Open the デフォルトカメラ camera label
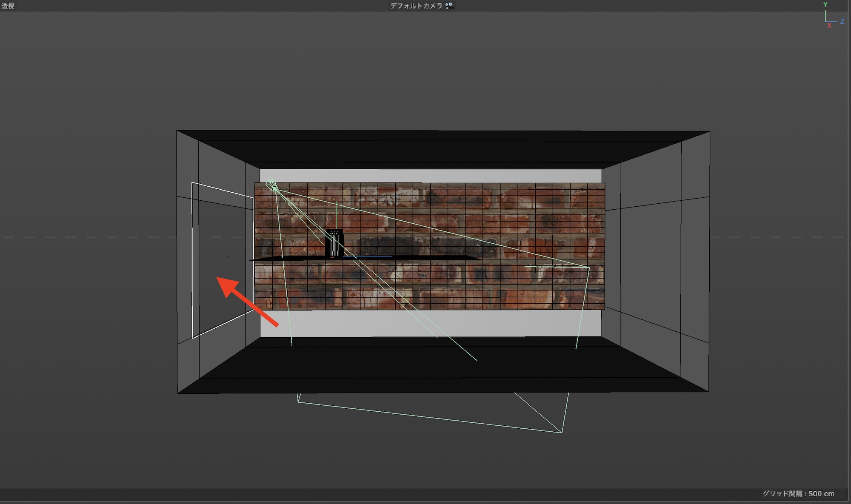The width and height of the screenshot is (851, 504). (x=416, y=6)
